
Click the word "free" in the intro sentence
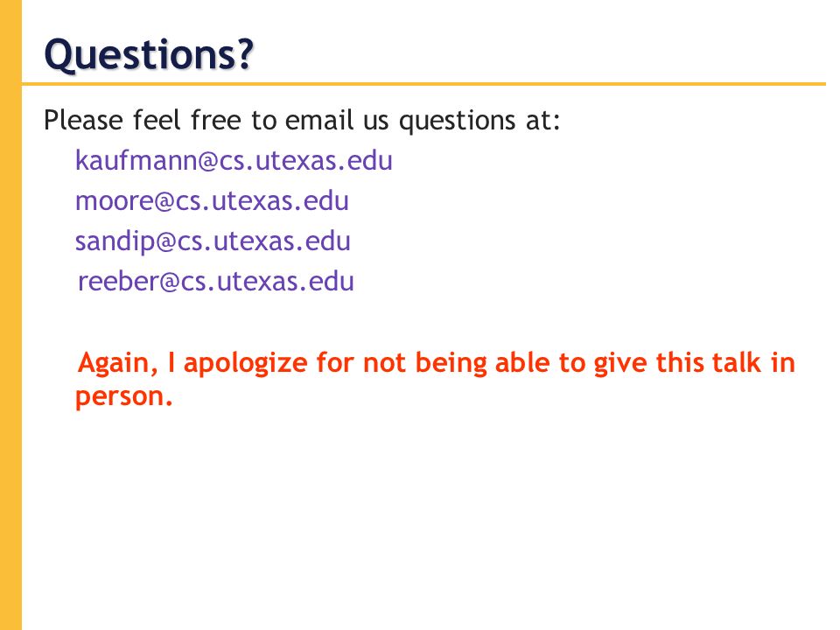(x=215, y=120)
